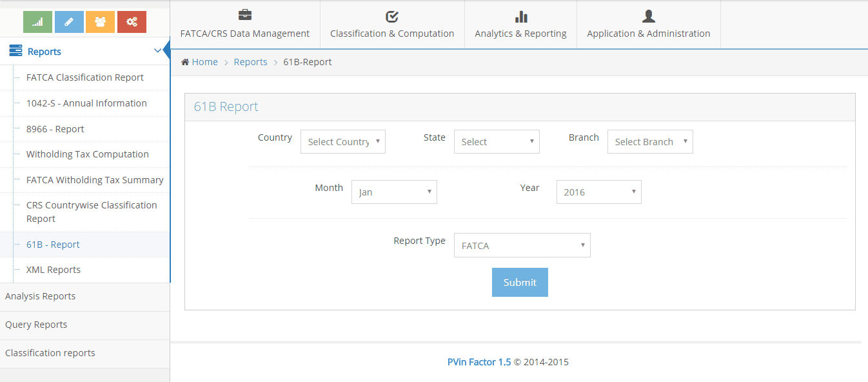Collapse the Reports sidebar section

(x=157, y=51)
